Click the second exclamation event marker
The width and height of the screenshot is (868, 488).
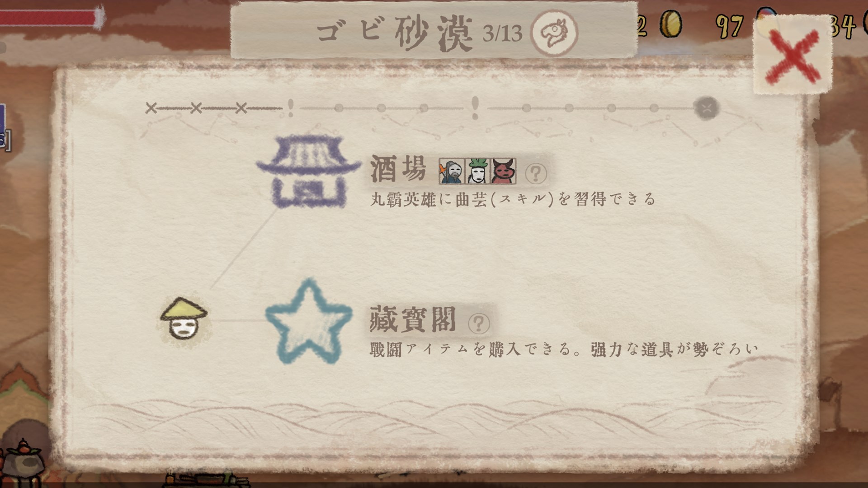[x=475, y=108]
